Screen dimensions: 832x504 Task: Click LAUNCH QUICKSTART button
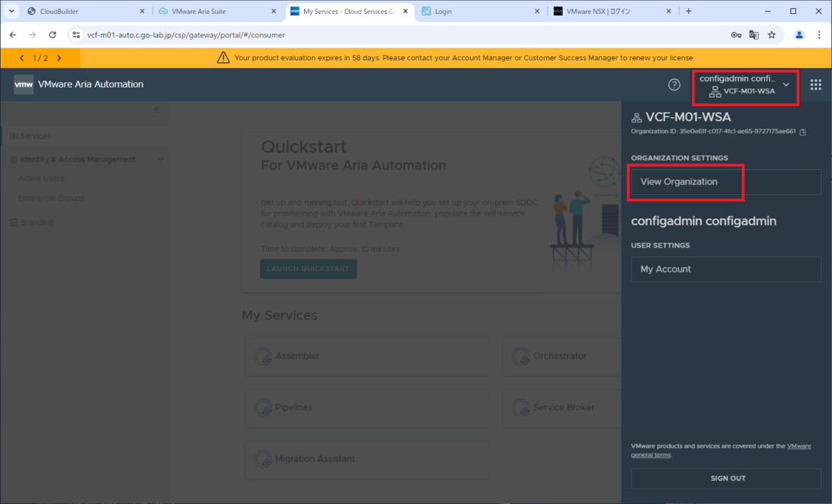point(309,269)
